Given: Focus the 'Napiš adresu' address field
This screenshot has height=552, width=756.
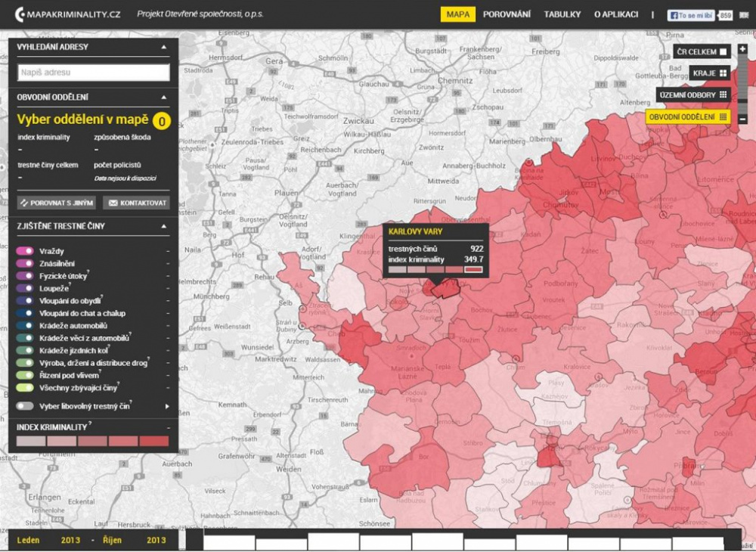Looking at the screenshot, I should 94,73.
